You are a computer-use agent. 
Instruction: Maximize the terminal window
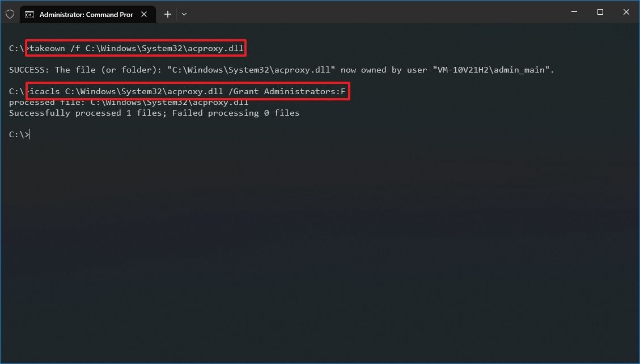(x=600, y=12)
